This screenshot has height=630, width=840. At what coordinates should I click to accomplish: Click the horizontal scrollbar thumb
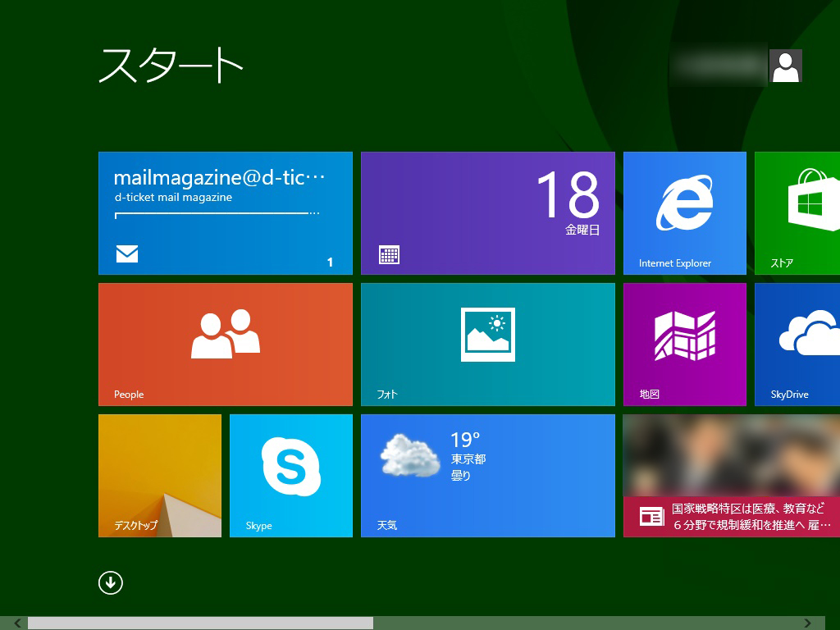click(x=200, y=623)
